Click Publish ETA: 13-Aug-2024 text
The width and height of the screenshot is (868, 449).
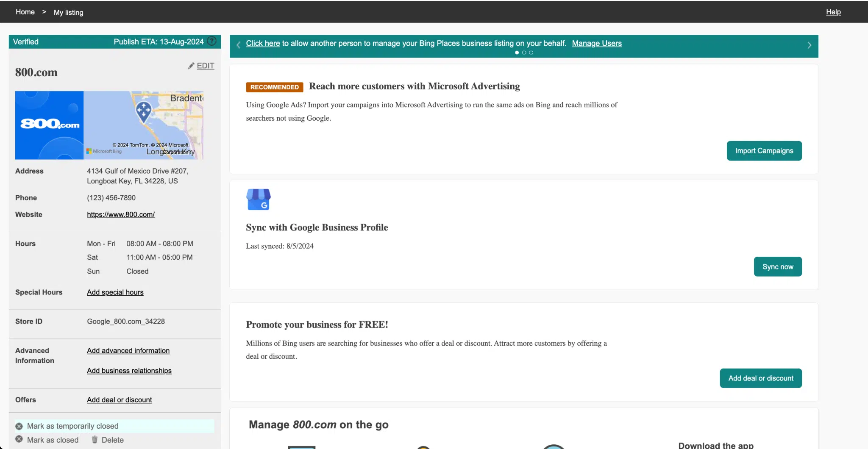click(159, 42)
